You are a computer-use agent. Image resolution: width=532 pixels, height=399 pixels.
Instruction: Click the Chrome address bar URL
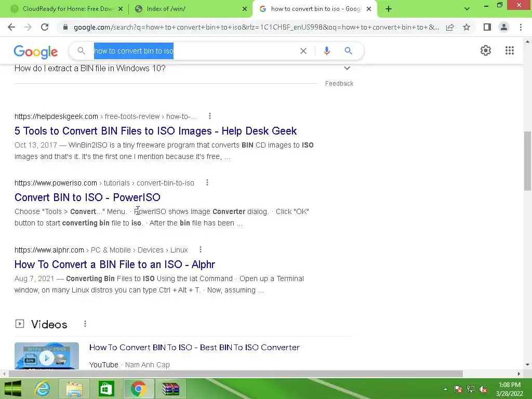click(x=256, y=27)
